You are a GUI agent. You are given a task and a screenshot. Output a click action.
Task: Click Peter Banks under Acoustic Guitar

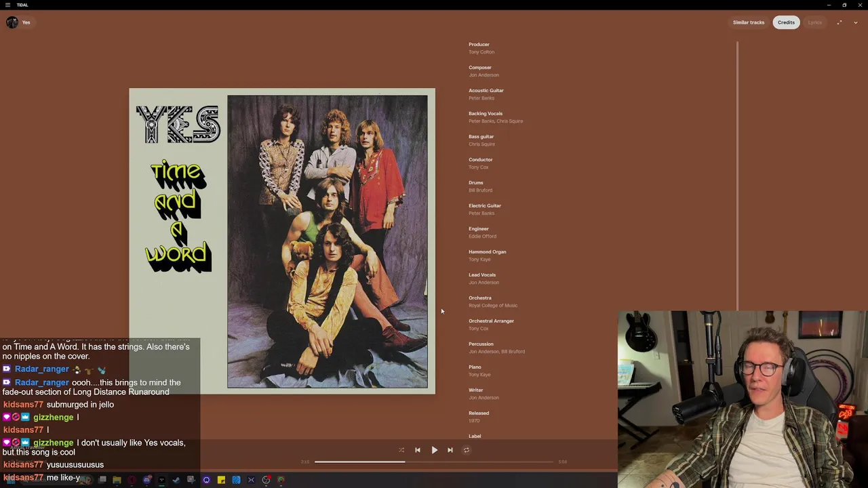(481, 98)
